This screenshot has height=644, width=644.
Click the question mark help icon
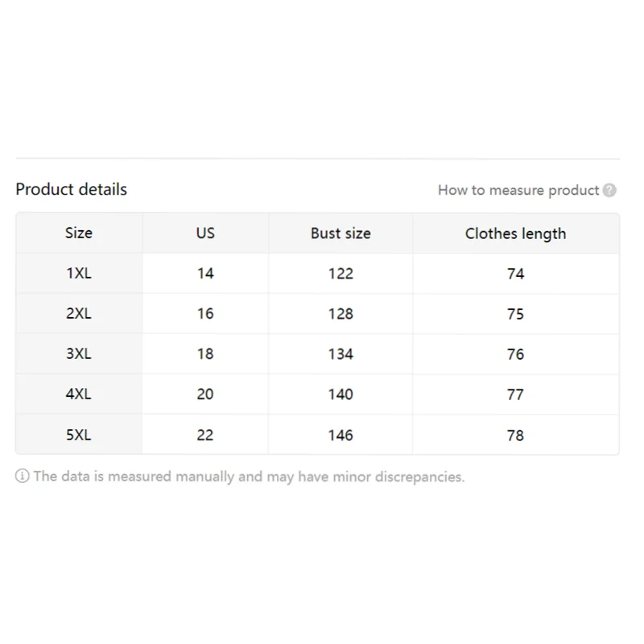tap(609, 190)
